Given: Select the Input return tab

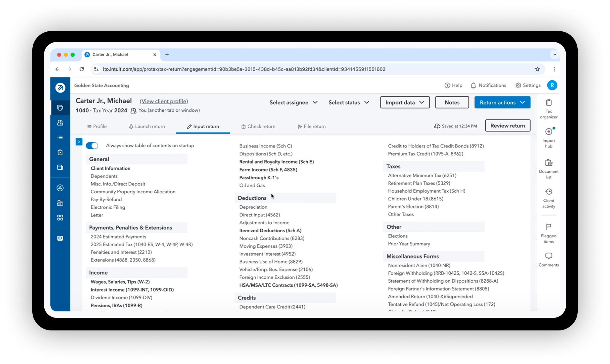Looking at the screenshot, I should point(203,126).
